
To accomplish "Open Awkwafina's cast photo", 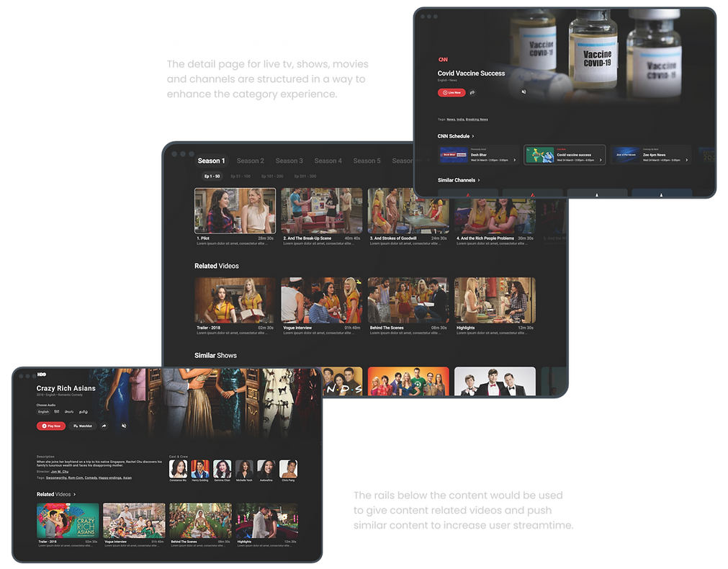I will (x=266, y=469).
